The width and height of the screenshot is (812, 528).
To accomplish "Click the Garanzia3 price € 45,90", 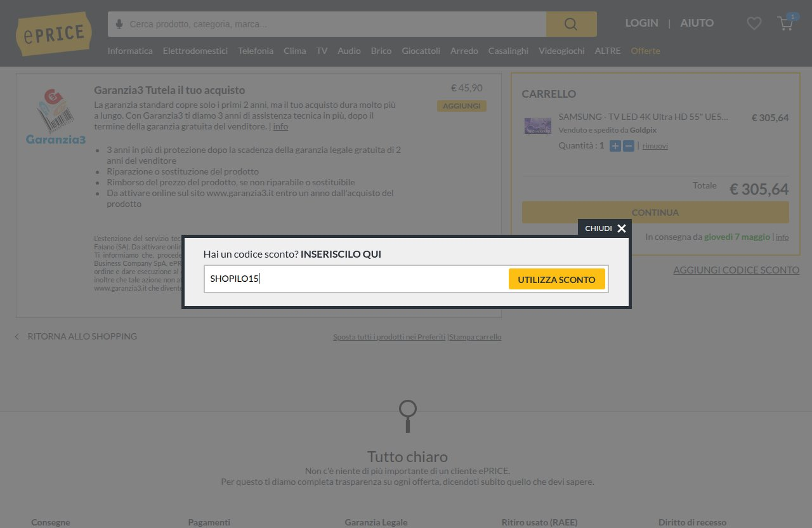I will 467,88.
